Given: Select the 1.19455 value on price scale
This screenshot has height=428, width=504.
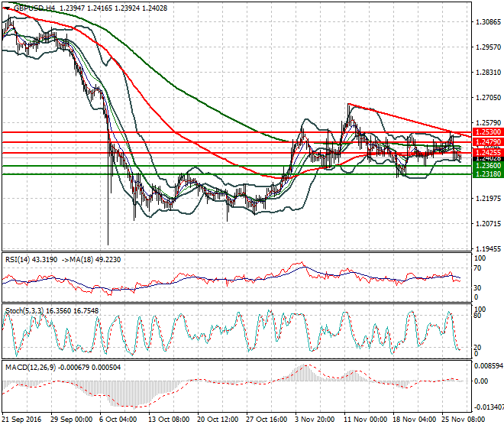Looking at the screenshot, I should click(488, 248).
